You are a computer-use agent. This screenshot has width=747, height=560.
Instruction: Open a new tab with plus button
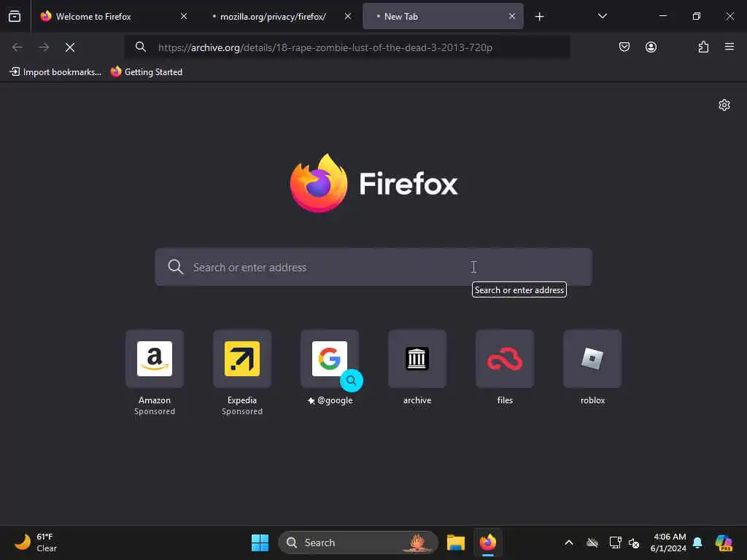pos(539,17)
